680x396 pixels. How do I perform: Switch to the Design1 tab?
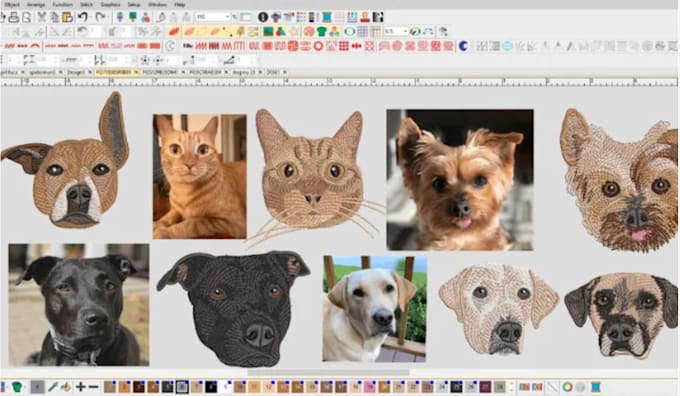(x=76, y=72)
